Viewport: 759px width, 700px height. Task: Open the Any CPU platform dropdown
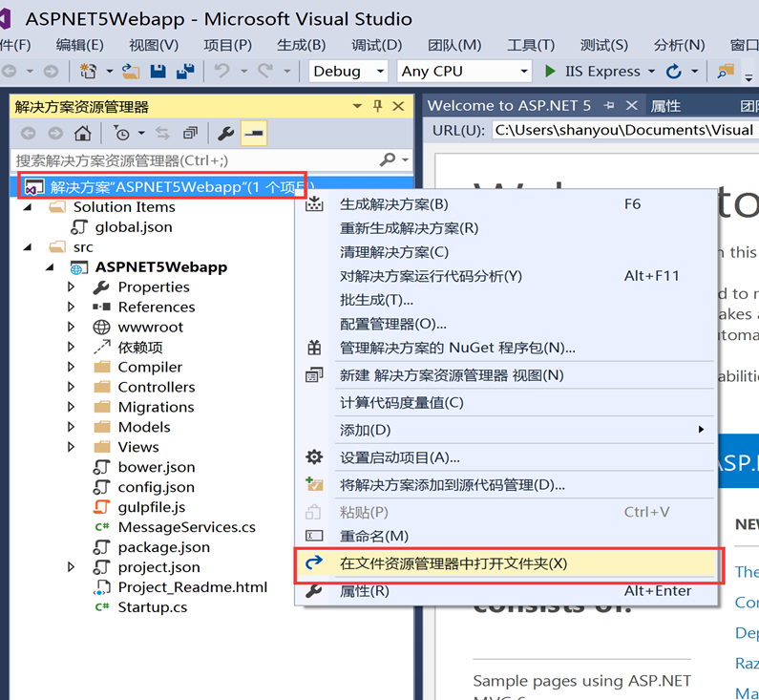coord(464,72)
